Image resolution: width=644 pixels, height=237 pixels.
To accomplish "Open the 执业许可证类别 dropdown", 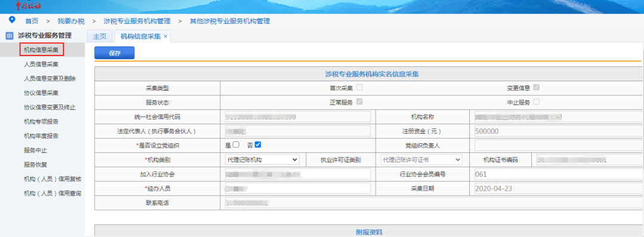I will tap(422, 159).
